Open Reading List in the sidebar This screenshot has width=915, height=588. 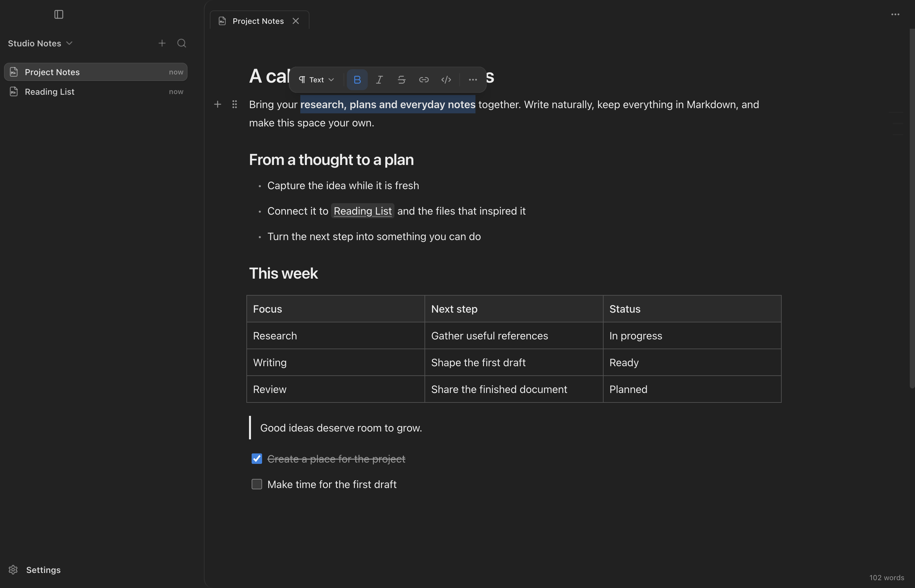click(x=95, y=92)
